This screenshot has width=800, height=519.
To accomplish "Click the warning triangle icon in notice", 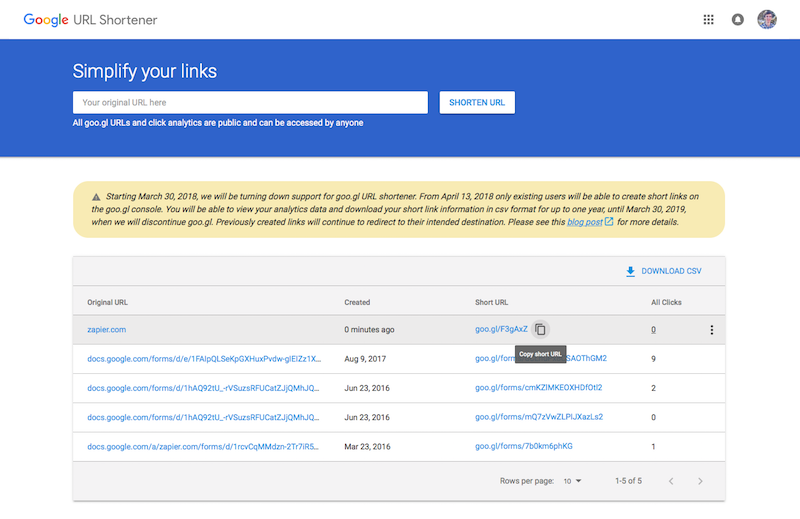I will (x=96, y=196).
